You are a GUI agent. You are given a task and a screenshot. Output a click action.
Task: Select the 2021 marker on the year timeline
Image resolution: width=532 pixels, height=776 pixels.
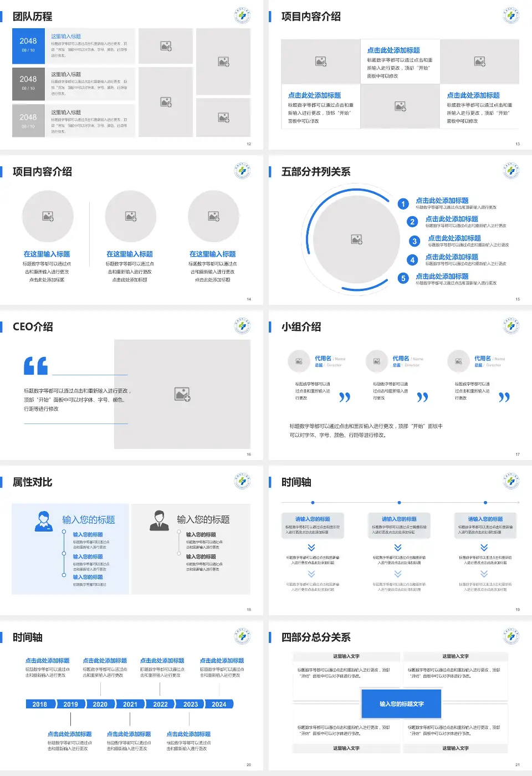tap(130, 704)
